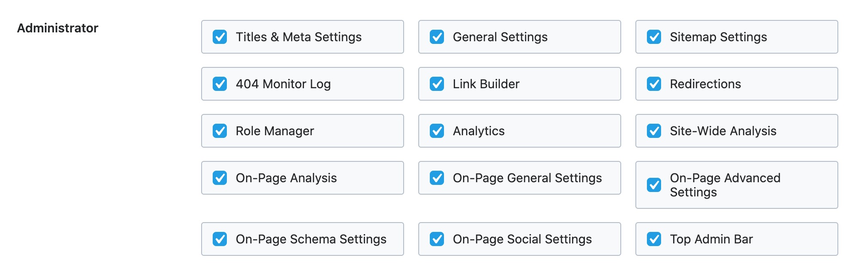Screen dimensions: 868x278
Task: Disable Redirections for Administrator
Action: click(x=654, y=84)
